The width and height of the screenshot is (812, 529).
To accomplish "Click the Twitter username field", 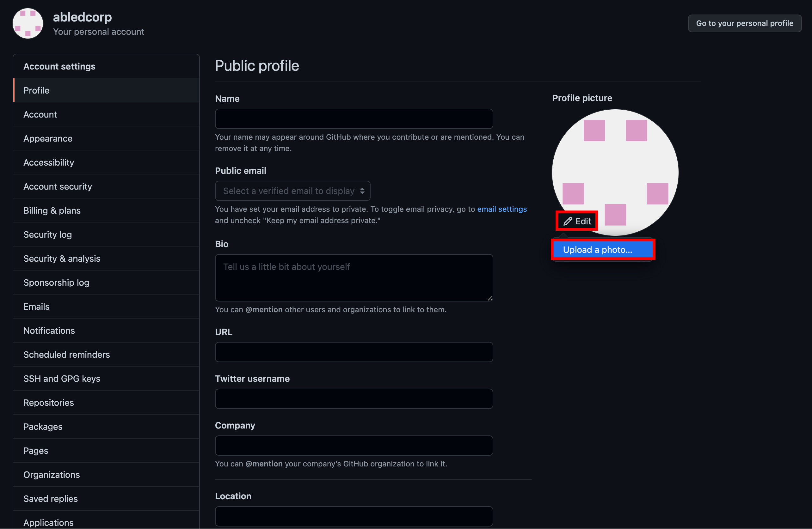I will pos(354,399).
